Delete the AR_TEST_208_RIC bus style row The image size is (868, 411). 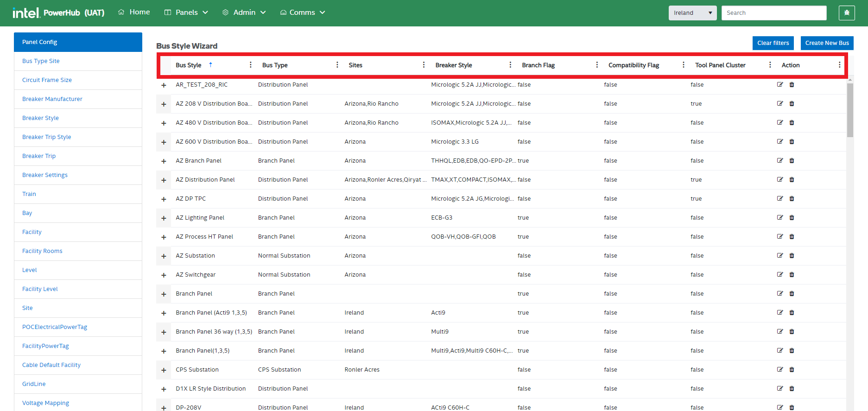pos(792,85)
